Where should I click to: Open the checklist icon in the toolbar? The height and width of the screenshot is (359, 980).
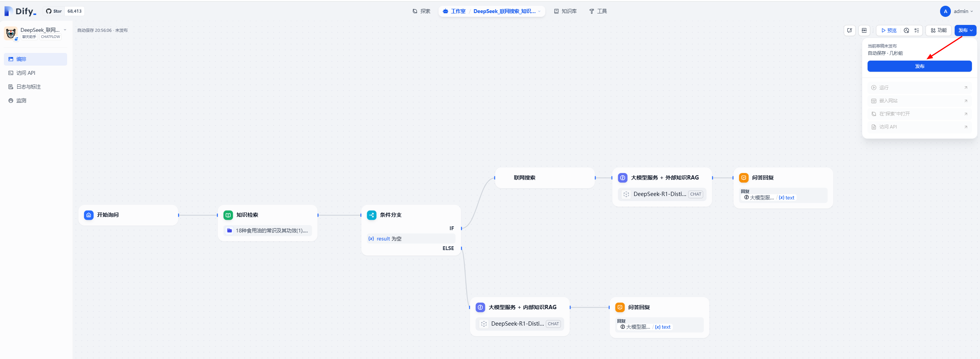pos(917,30)
